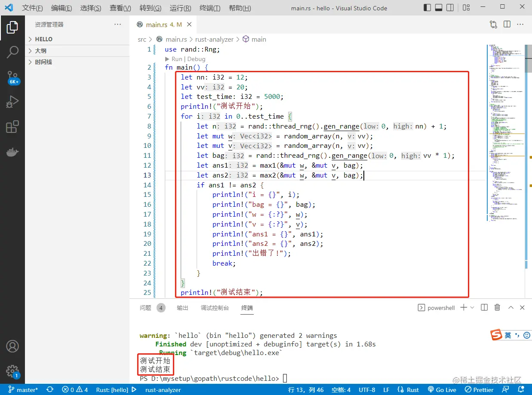Viewport: 532px width, 395px height.
Task: Open the Extensions view
Action: tap(12, 127)
